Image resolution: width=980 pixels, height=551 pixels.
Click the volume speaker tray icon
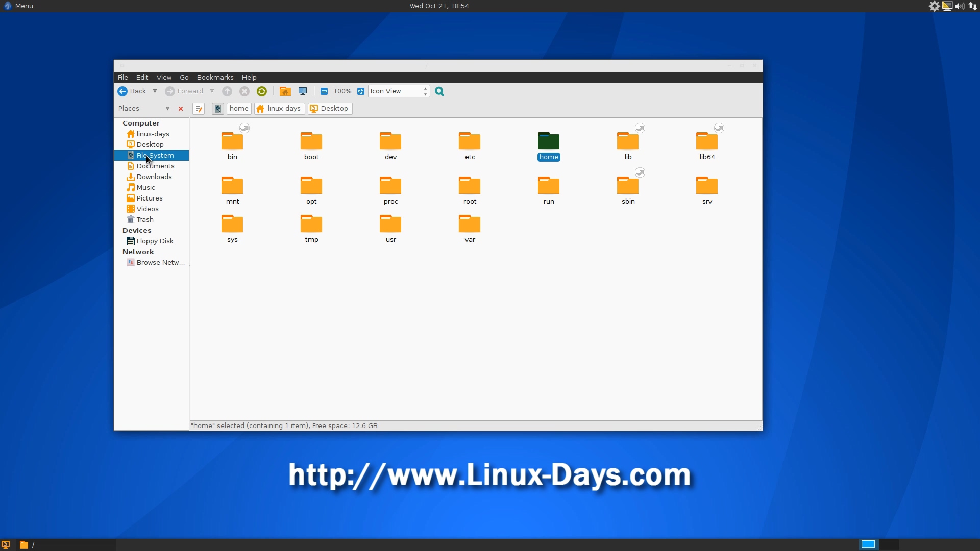coord(960,6)
